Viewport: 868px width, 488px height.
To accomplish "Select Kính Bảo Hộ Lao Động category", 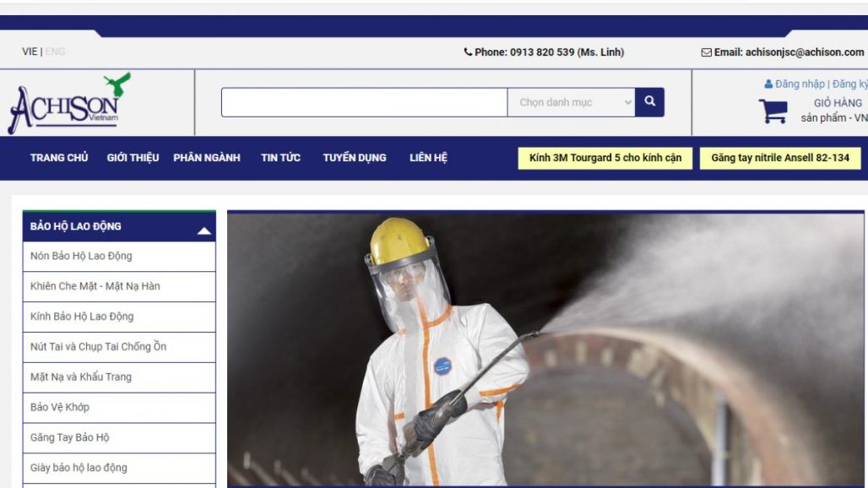I will [119, 317].
